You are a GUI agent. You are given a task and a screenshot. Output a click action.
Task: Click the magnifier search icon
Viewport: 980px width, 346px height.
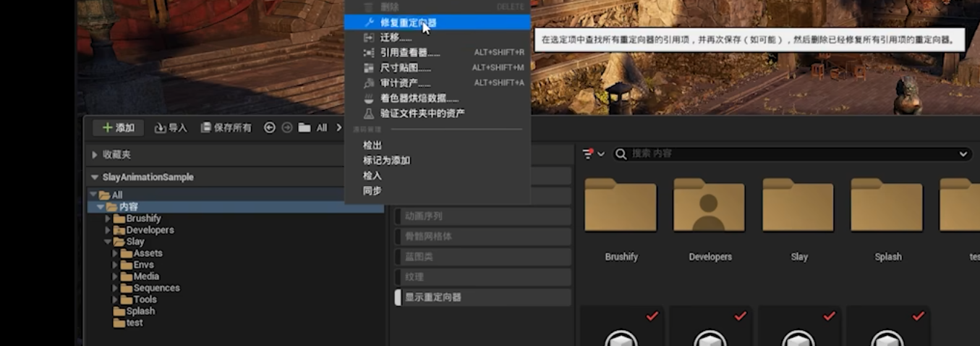pos(621,154)
